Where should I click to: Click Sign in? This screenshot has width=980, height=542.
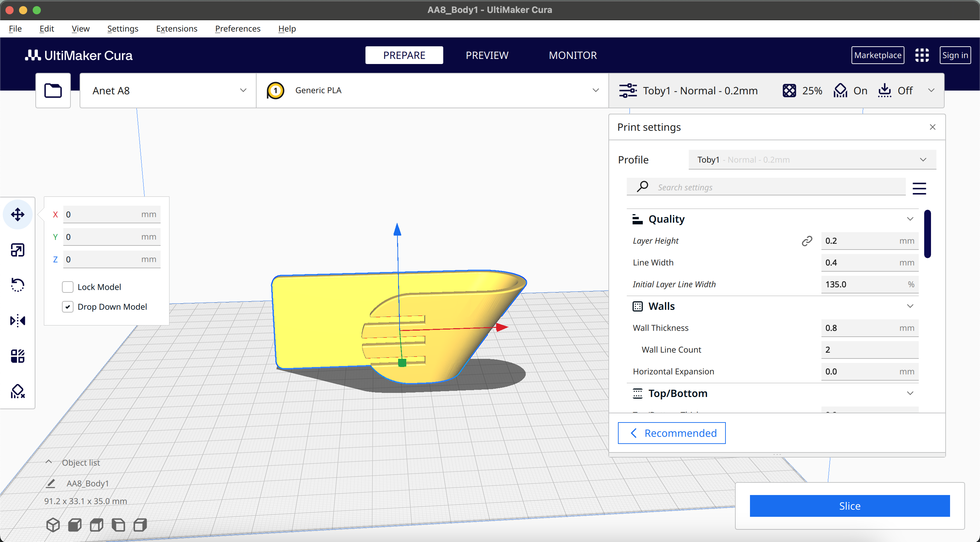(x=955, y=55)
